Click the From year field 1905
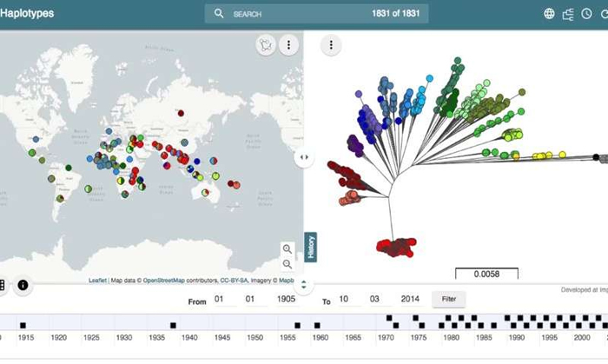This screenshot has width=608, height=364. (286, 299)
